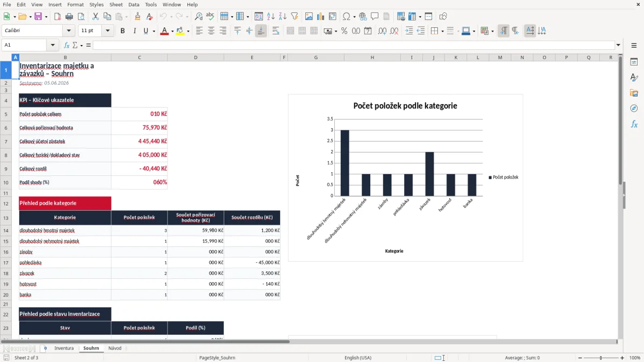This screenshot has width=644, height=362.
Task: Open the Sheet menu
Action: [x=116, y=4]
